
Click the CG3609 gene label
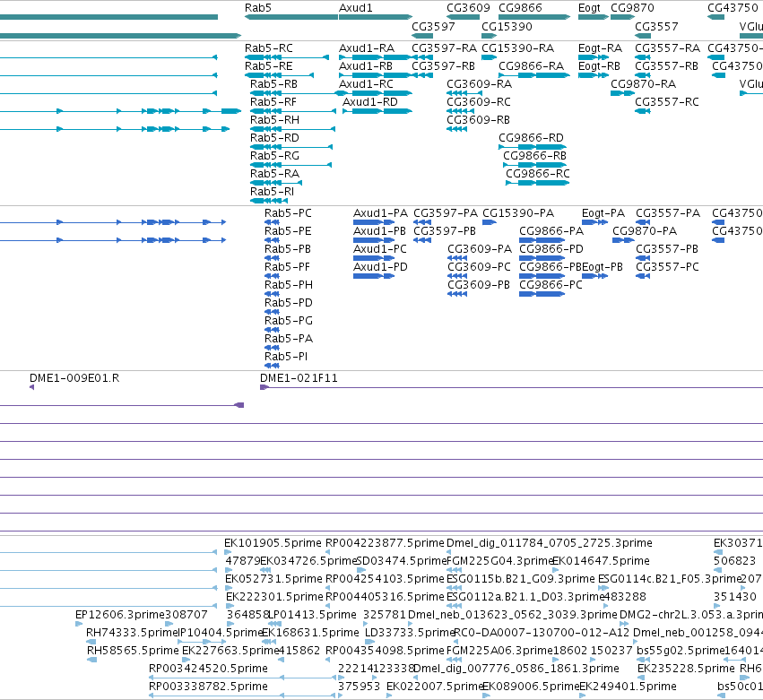click(468, 8)
